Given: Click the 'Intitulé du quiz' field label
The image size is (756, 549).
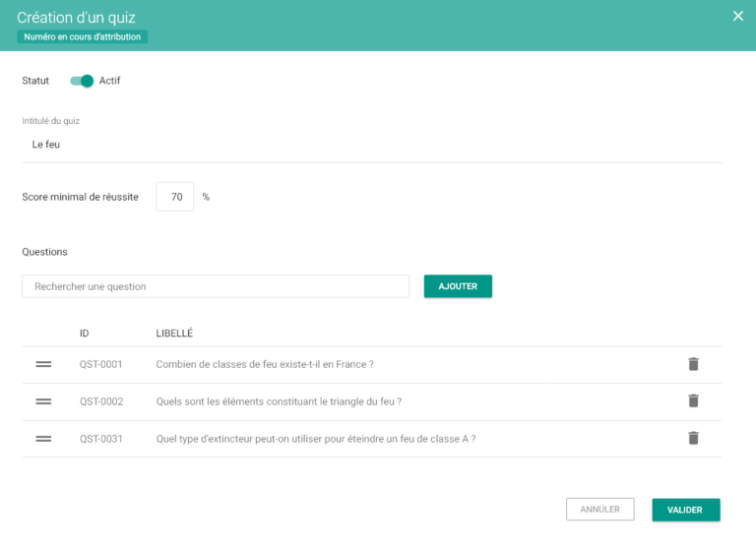Looking at the screenshot, I should point(50,121).
